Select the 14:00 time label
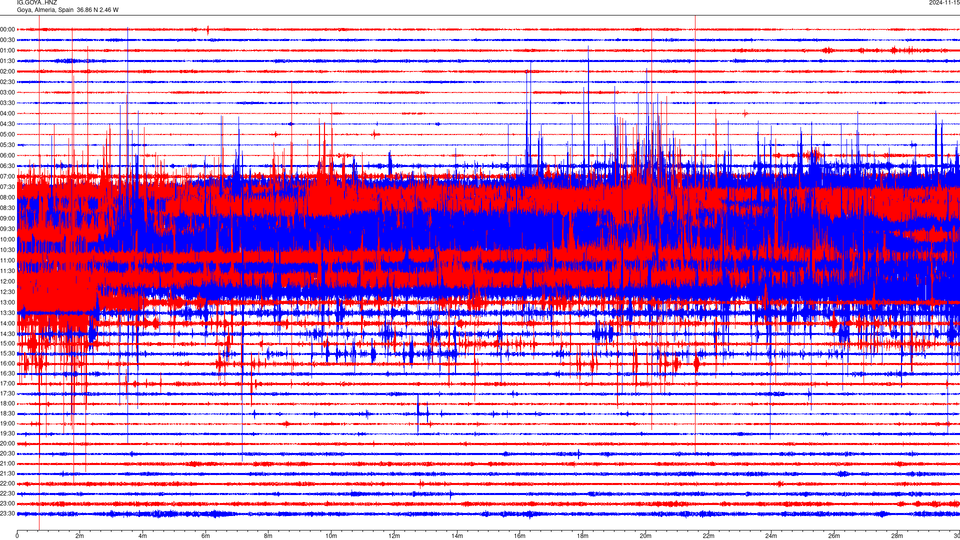This screenshot has width=960, height=540. coord(7,323)
